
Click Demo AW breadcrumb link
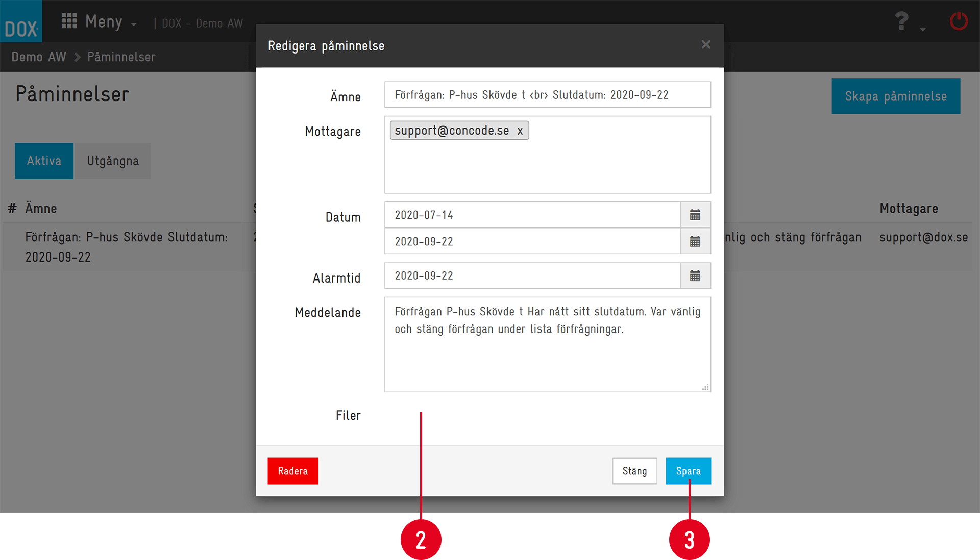39,57
